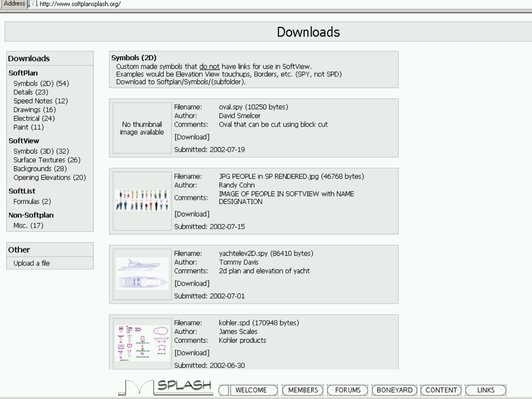This screenshot has width=532, height=399.
Task: Download the kohler.spd file
Action: point(192,353)
